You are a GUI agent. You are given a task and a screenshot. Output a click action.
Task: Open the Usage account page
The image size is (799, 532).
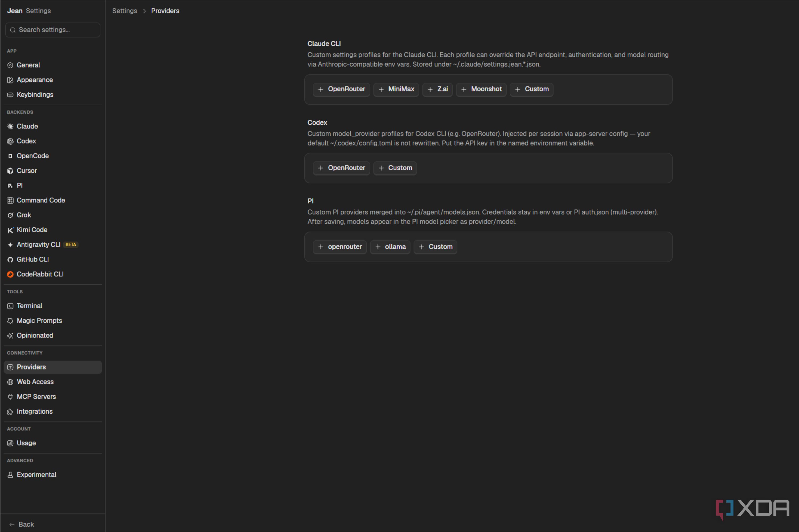[53, 443]
